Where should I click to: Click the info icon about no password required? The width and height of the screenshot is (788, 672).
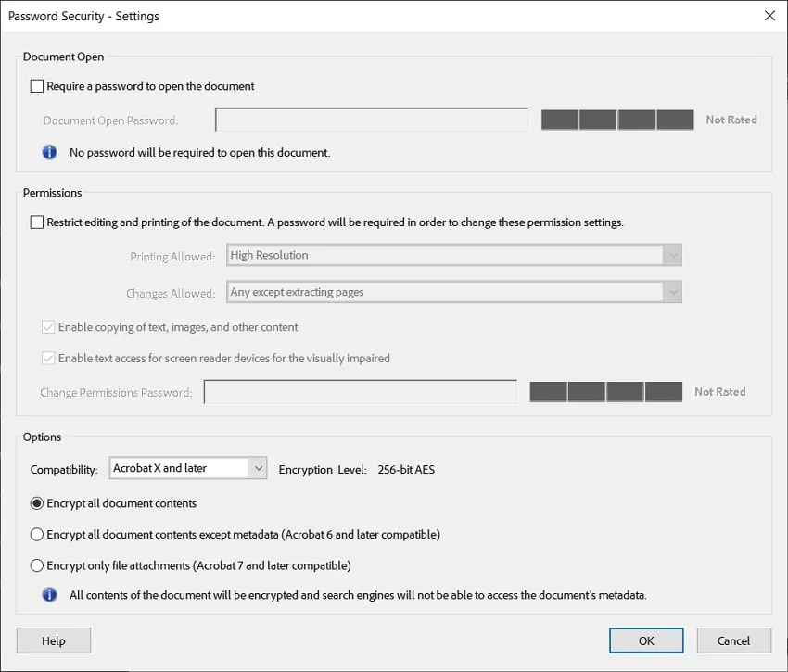(x=49, y=151)
